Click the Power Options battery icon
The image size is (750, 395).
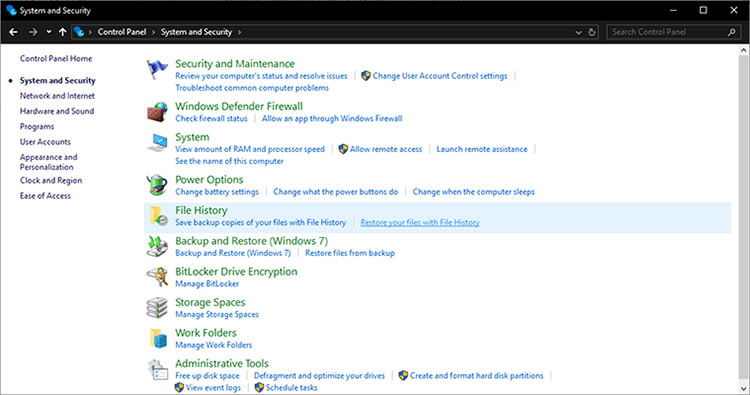(157, 185)
